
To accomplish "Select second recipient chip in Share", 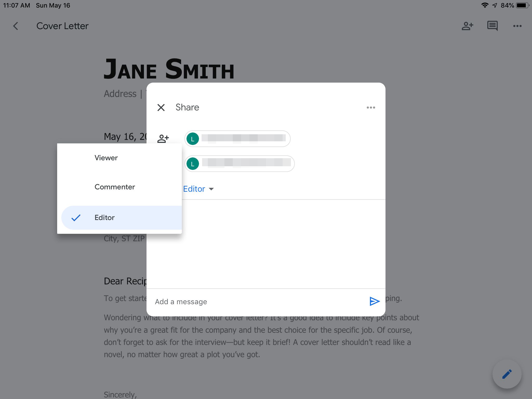I will 240,164.
